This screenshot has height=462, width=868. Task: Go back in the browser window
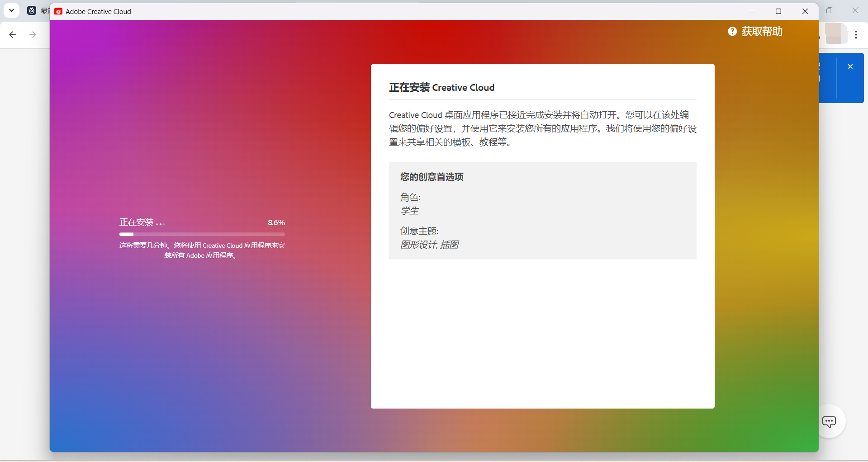click(13, 35)
